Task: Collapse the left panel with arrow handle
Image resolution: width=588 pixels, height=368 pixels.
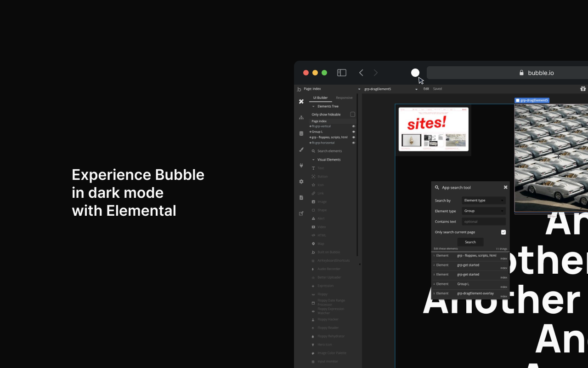Action: coord(360,264)
